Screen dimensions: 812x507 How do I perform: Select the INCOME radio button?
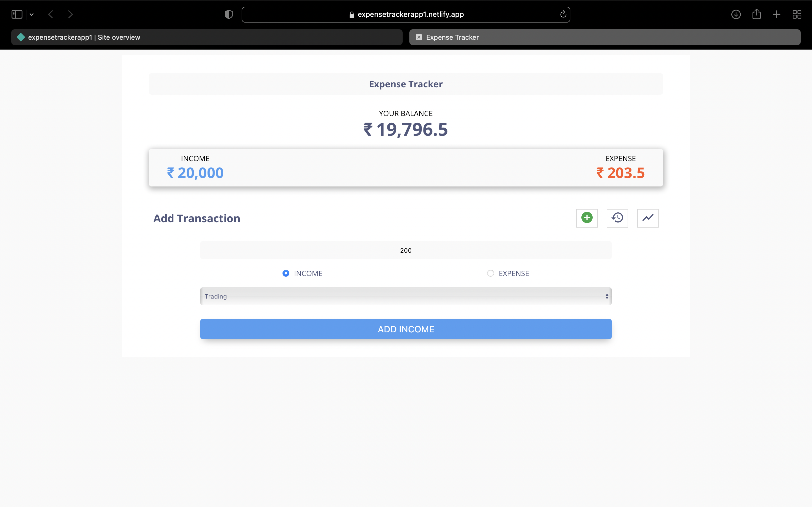(x=285, y=273)
